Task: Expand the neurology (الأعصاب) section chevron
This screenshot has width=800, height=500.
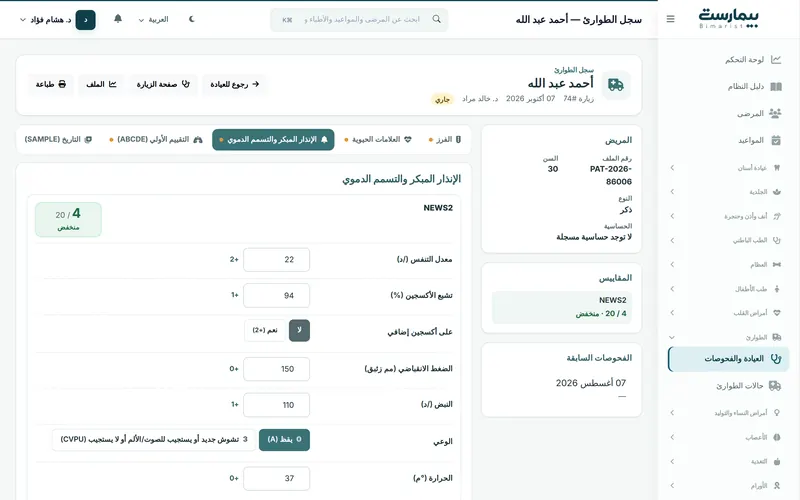Action: click(672, 437)
